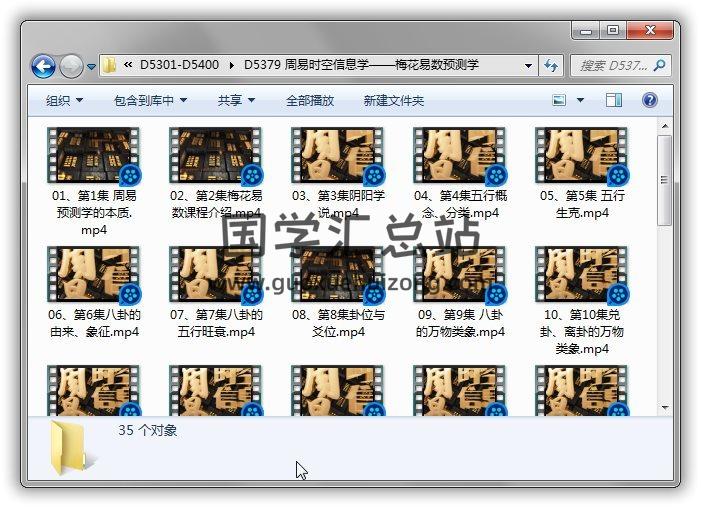Click filename text 01、第1集 周易预测学的本质.mp4
The image size is (701, 508).
(x=94, y=212)
